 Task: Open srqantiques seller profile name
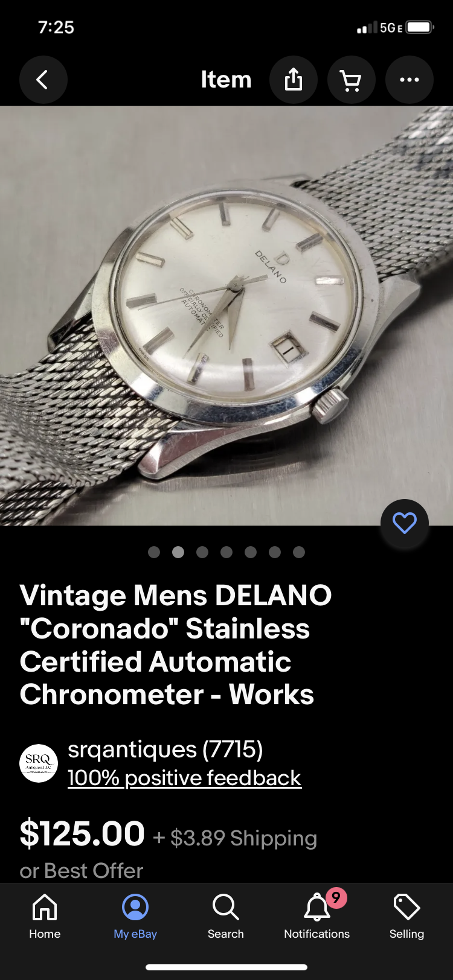point(165,749)
